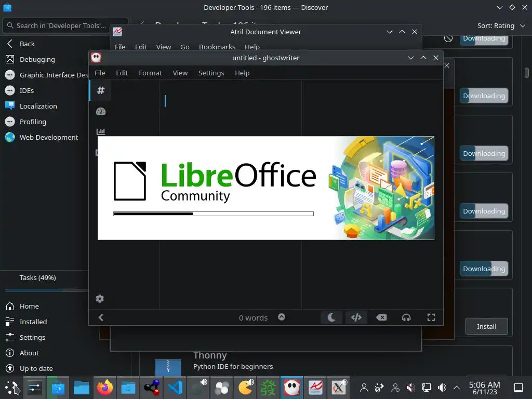The image size is (532, 399).
Task: Click in the ghostwriter editor text area
Action: 231,109
